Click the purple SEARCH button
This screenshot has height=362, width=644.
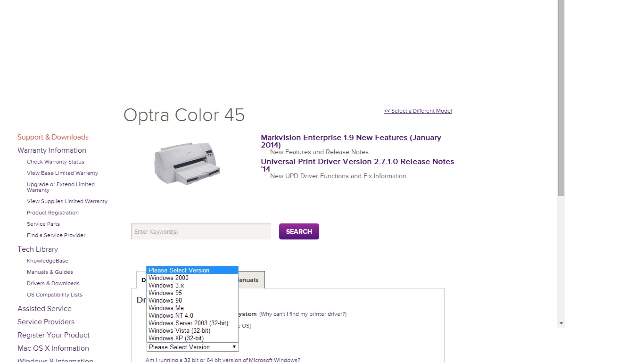pyautogui.click(x=299, y=231)
